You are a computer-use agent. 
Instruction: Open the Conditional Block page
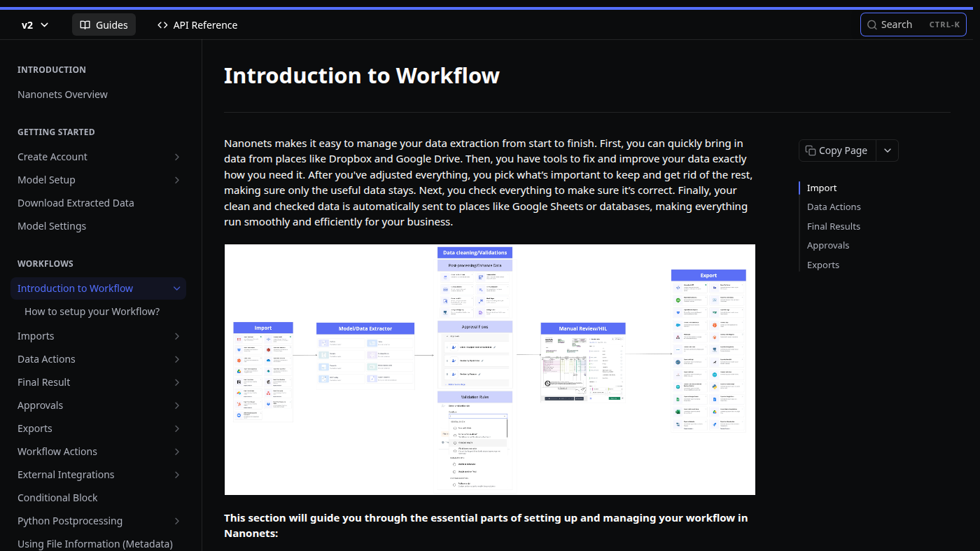(x=57, y=498)
